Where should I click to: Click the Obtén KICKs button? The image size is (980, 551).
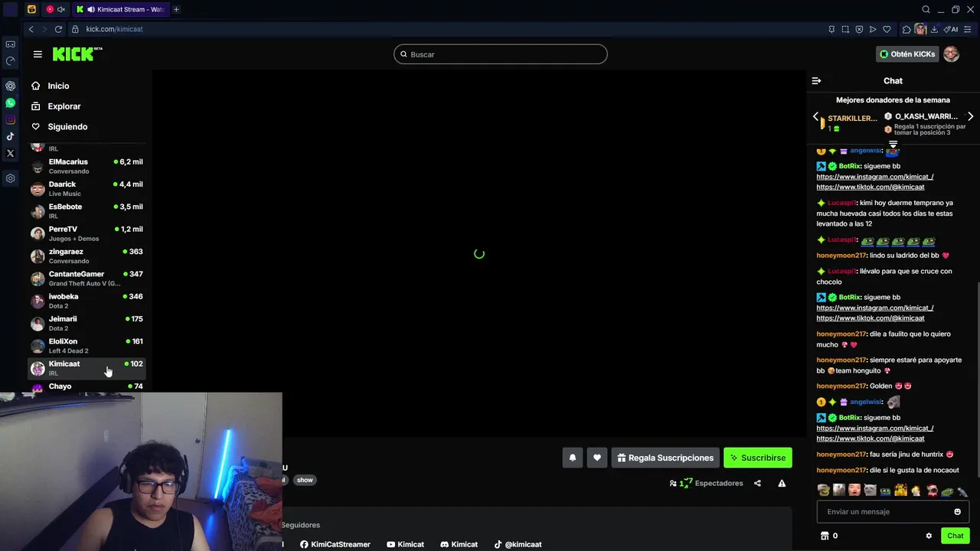907,54
